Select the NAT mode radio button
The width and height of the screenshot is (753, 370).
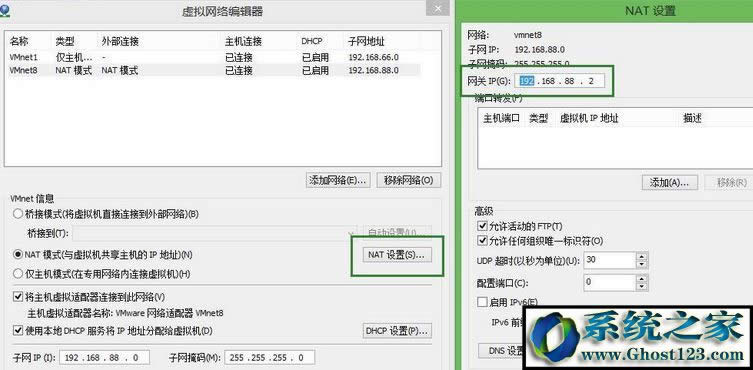click(x=18, y=254)
